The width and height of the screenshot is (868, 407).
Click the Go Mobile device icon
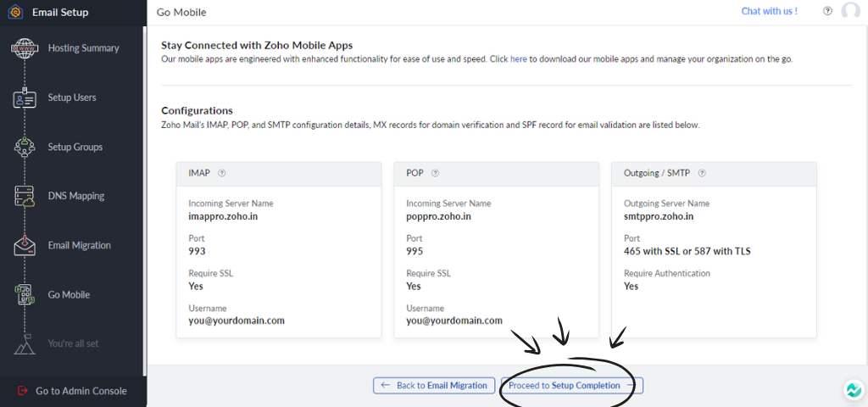(25, 295)
